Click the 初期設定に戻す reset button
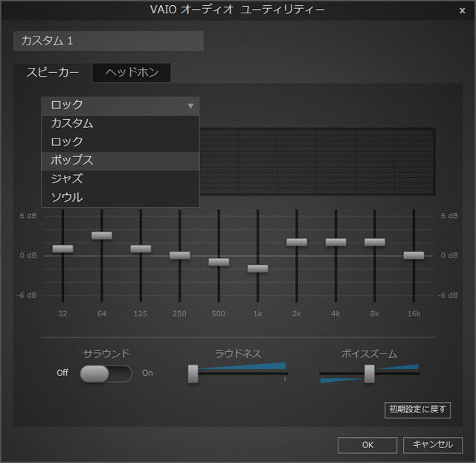 (417, 410)
